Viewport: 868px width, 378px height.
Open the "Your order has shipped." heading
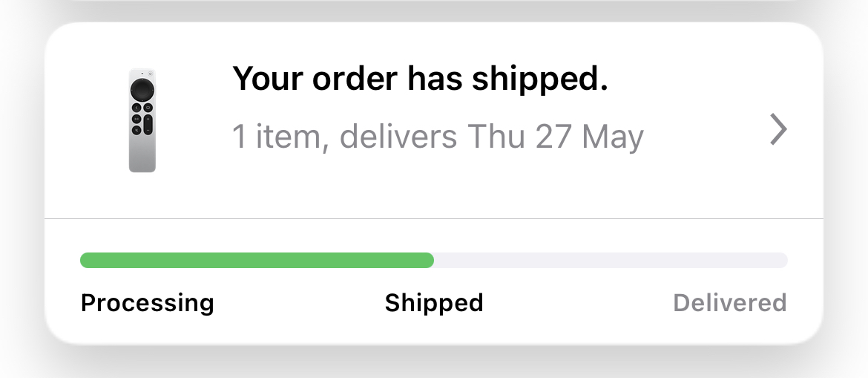pyautogui.click(x=420, y=78)
